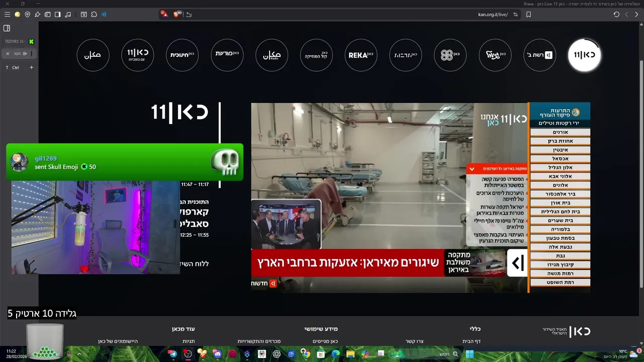Image resolution: width=644 pixels, height=362 pixels.
Task: Open the Brave VPN shield toolbar icon
Action: (27, 15)
